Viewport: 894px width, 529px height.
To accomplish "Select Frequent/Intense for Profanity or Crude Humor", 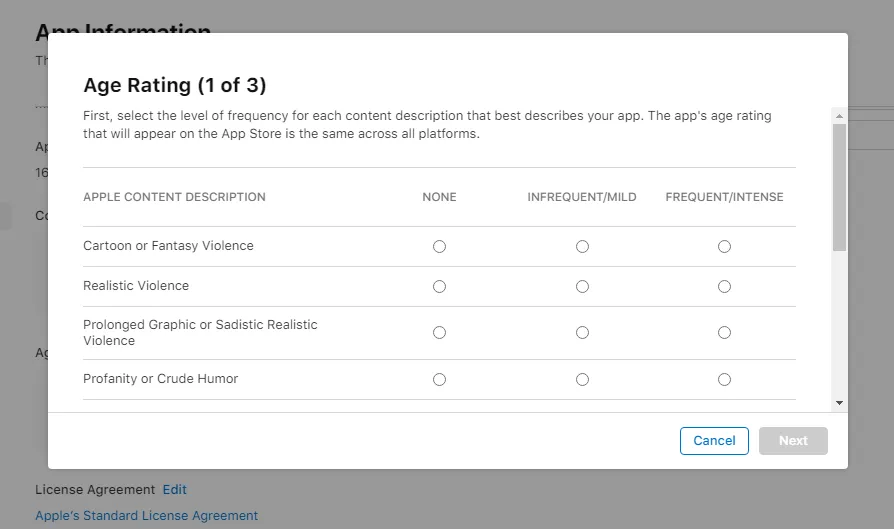I will coord(724,379).
